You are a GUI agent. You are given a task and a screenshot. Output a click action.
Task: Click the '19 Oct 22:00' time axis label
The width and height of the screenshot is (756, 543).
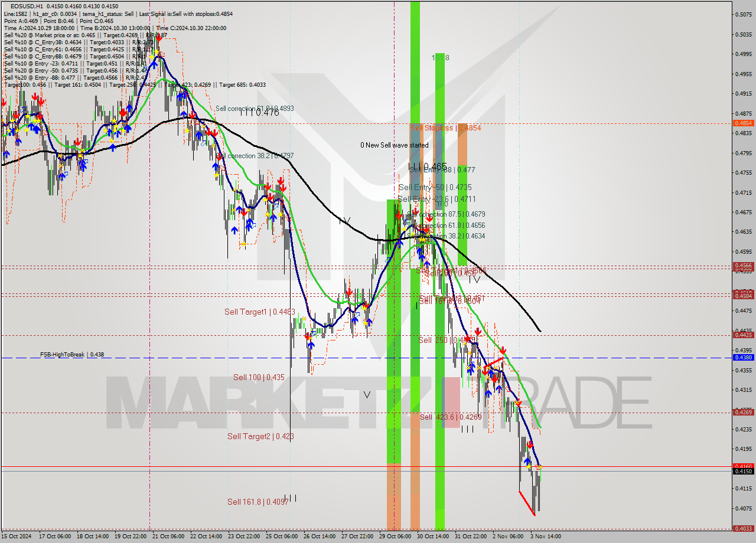click(131, 537)
